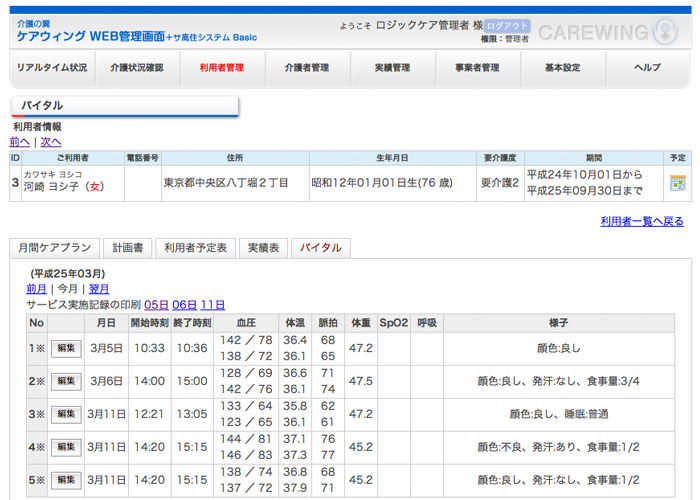Screen dimensions: 700x500
Task: Click the 今月 text
Action: click(67, 289)
